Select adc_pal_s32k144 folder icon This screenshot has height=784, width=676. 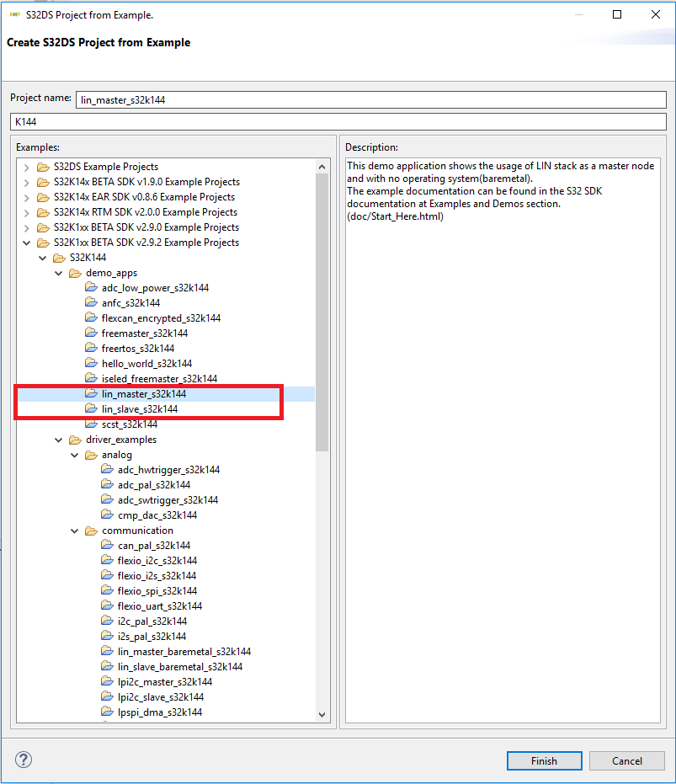(107, 484)
